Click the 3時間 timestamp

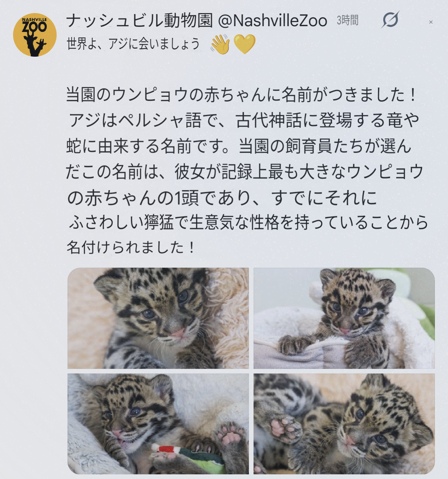[x=347, y=21]
